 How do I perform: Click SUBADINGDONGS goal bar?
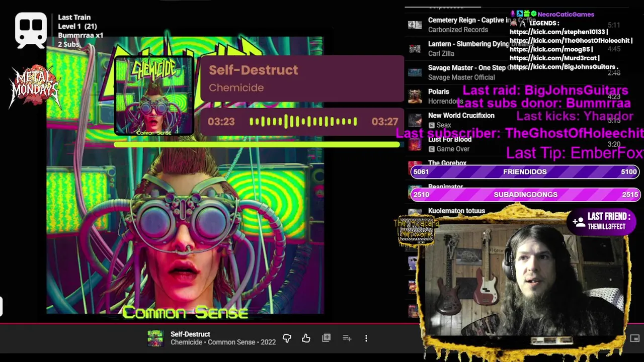click(x=525, y=195)
